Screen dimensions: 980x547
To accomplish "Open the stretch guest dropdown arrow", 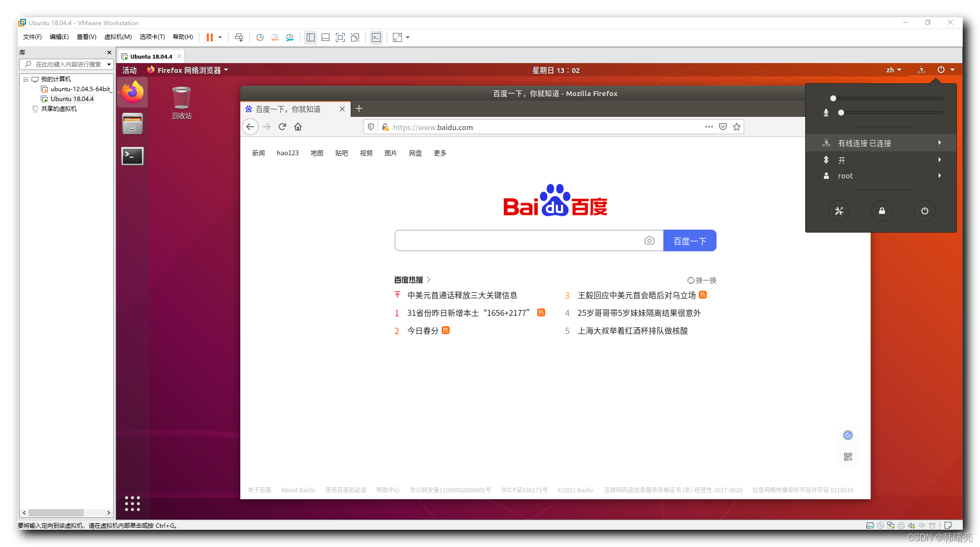I will (x=408, y=37).
